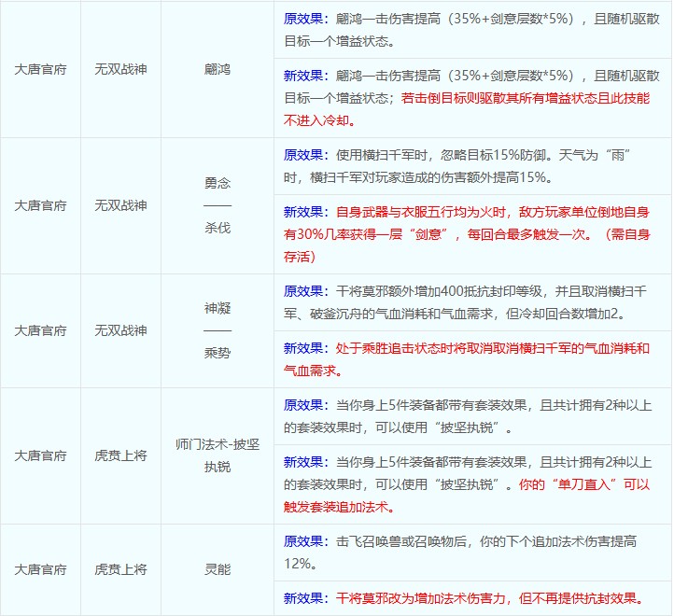Image resolution: width=674 pixels, height=616 pixels.
Task: Click red text about 乘胜追击状态
Action: click(467, 348)
